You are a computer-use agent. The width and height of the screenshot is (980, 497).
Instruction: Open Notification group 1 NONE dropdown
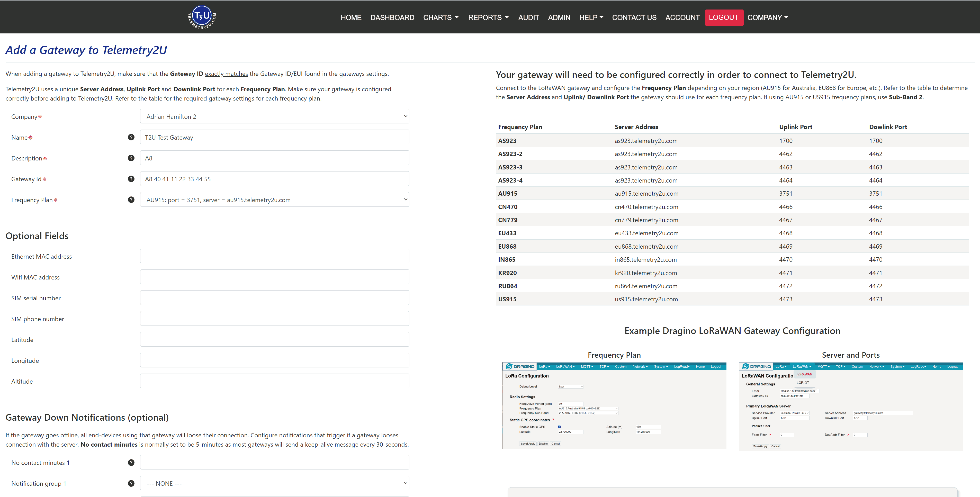point(274,483)
